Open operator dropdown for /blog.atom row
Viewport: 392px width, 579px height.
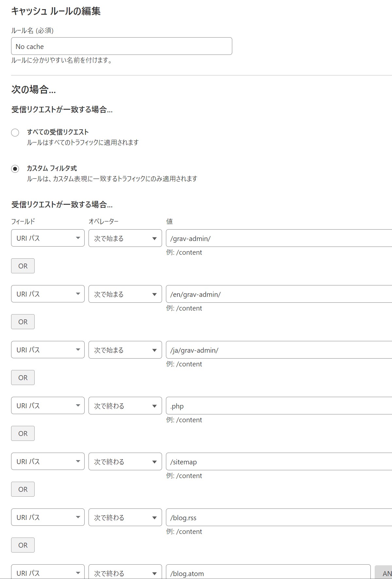pyautogui.click(x=125, y=572)
